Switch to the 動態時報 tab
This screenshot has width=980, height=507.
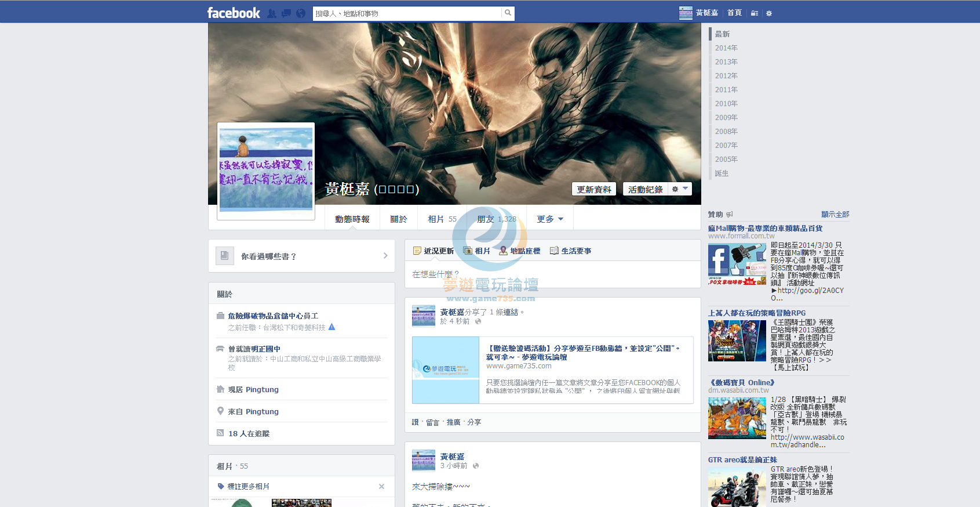click(x=352, y=219)
